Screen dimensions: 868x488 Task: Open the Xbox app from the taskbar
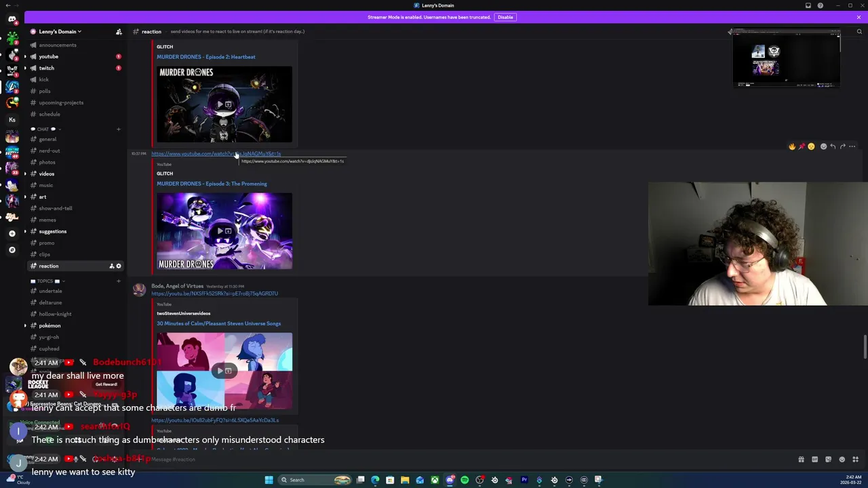pos(435,480)
